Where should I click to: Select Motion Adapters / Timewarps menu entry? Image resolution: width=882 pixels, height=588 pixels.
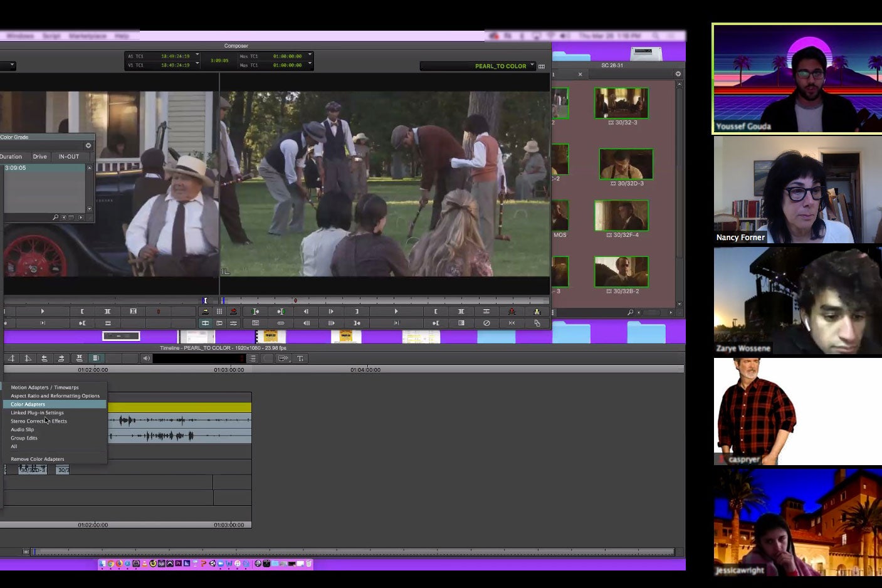pyautogui.click(x=44, y=387)
